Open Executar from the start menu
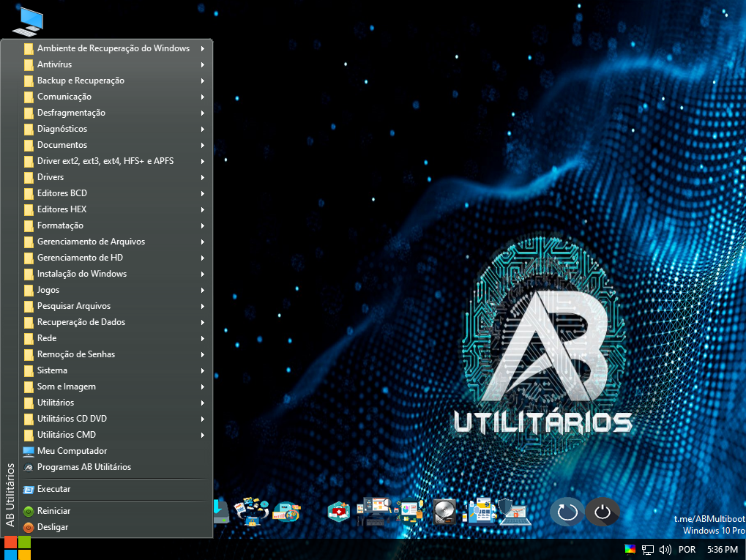The height and width of the screenshot is (560, 746). [53, 489]
